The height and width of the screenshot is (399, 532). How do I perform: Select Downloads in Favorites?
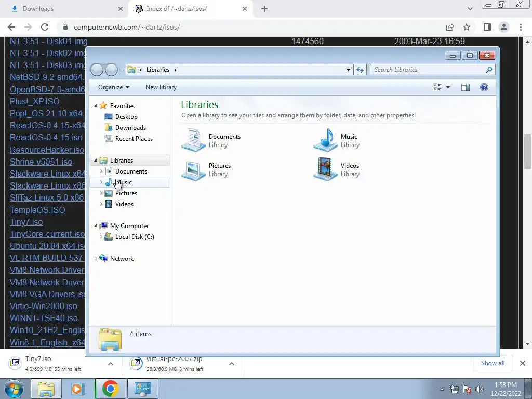(x=130, y=128)
